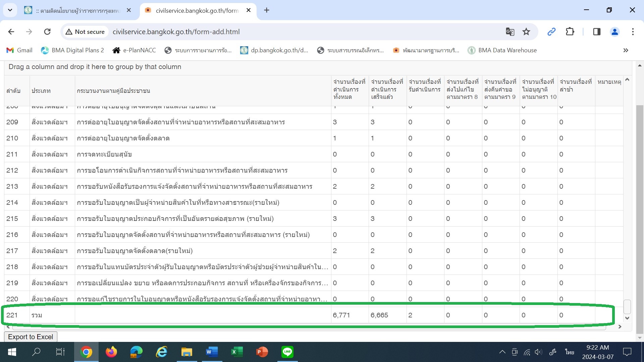Click the Export to Excel button
Image resolution: width=644 pixels, height=362 pixels.
click(x=31, y=337)
